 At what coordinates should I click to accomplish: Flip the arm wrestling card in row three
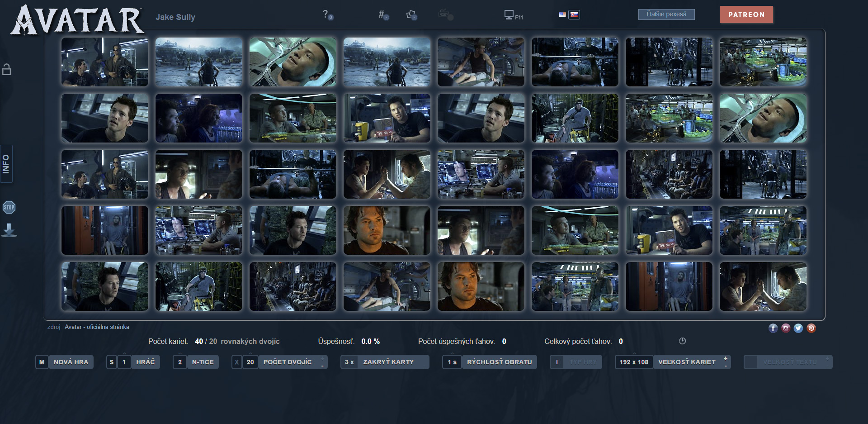pyautogui.click(x=387, y=174)
